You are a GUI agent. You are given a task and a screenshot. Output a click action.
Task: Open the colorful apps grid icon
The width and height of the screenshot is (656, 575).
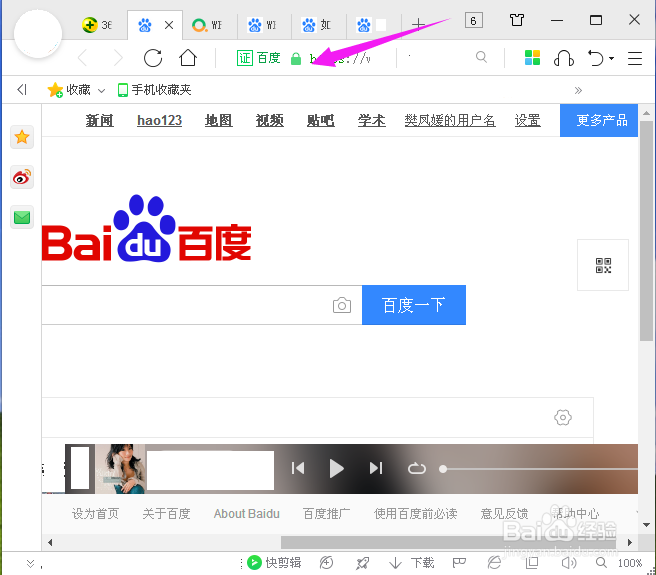point(532,57)
